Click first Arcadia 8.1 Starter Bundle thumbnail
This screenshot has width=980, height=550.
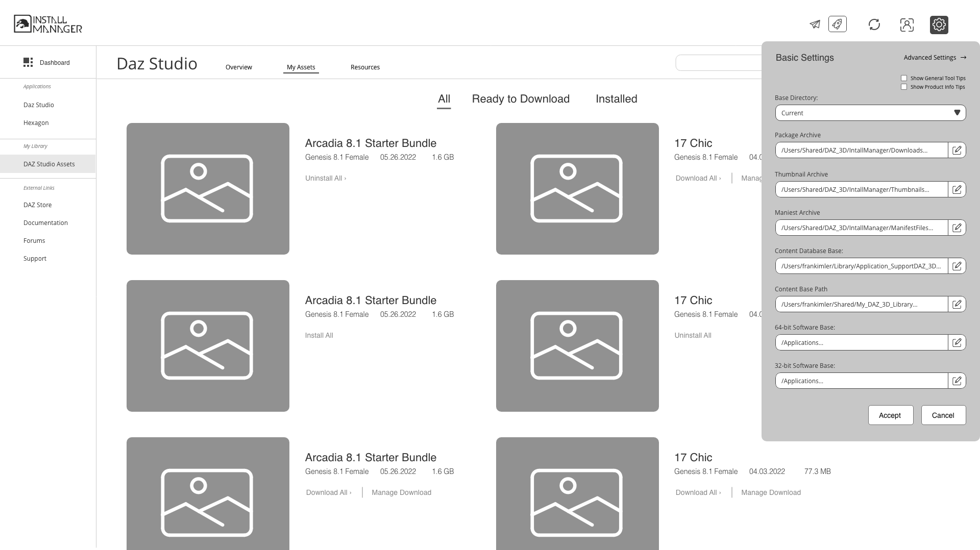208,189
